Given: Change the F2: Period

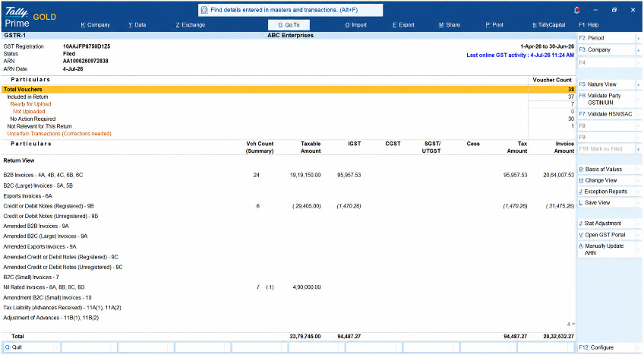Looking at the screenshot, I should pyautogui.click(x=607, y=38).
